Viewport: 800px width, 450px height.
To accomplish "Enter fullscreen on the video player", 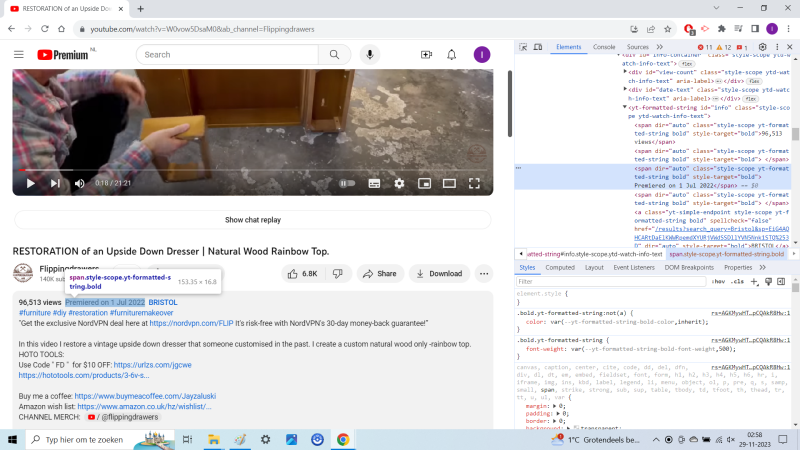I will pyautogui.click(x=475, y=183).
